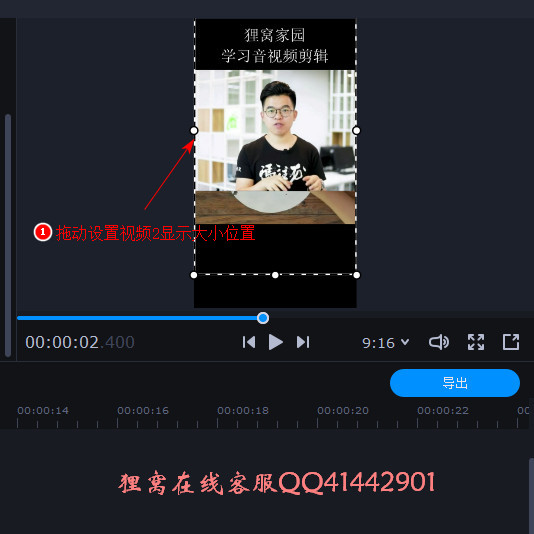The height and width of the screenshot is (534, 534).
Task: Click the timeline vertical scrollbar at right
Action: [x=531, y=496]
